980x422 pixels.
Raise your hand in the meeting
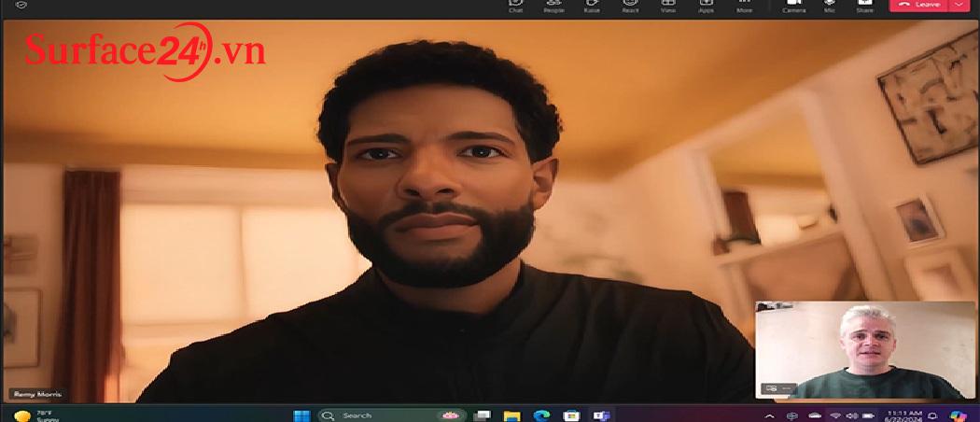click(592, 6)
